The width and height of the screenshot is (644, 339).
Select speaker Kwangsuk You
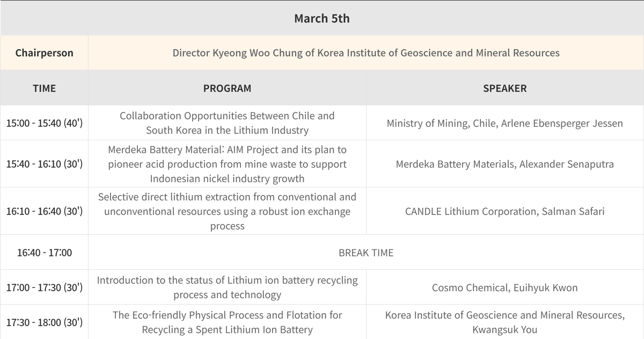tap(504, 322)
